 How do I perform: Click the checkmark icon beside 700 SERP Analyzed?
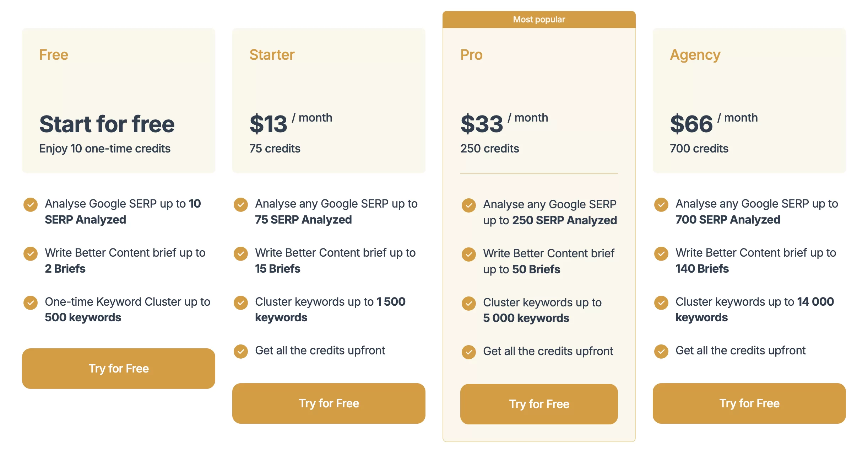661,205
